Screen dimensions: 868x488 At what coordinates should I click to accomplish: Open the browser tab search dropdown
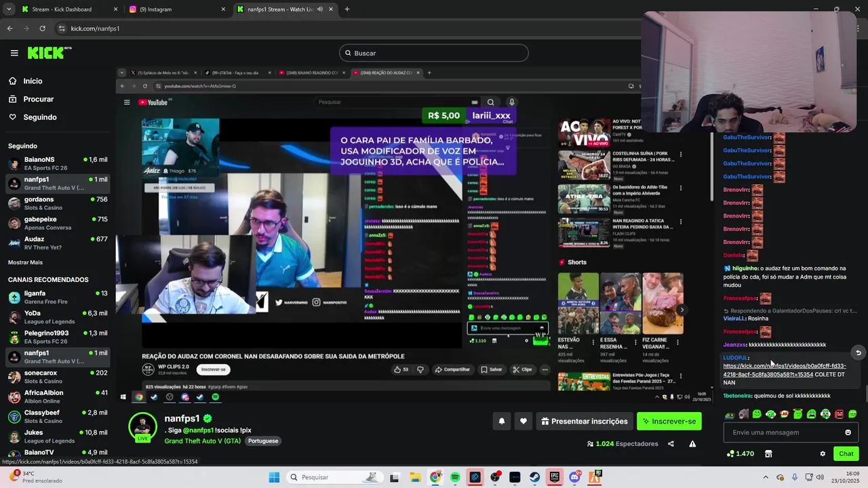pos(8,9)
